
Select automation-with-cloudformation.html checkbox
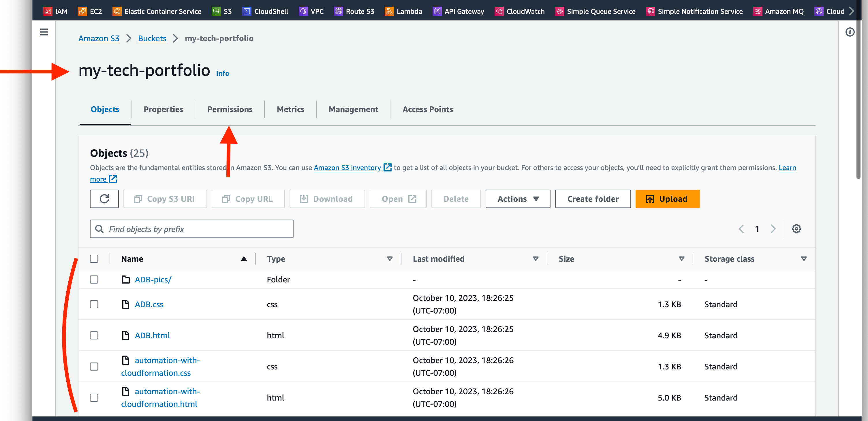(x=94, y=397)
